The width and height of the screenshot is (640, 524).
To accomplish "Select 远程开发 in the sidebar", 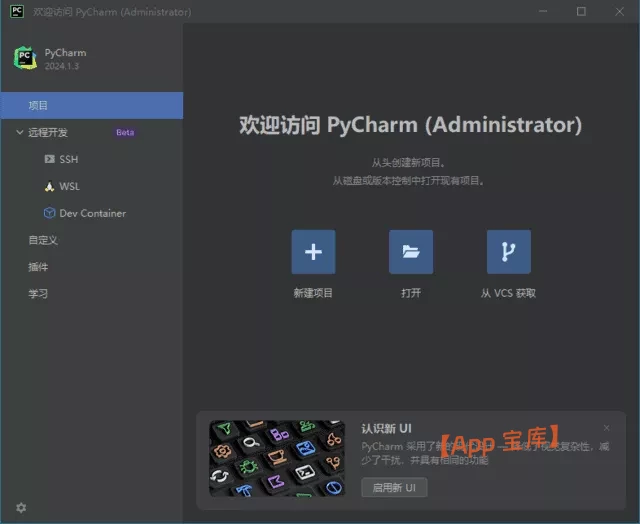I will coord(48,133).
